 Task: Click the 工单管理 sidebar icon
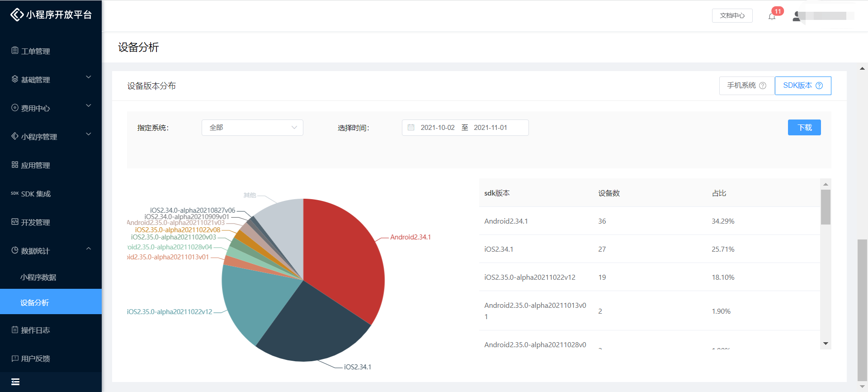pos(15,51)
